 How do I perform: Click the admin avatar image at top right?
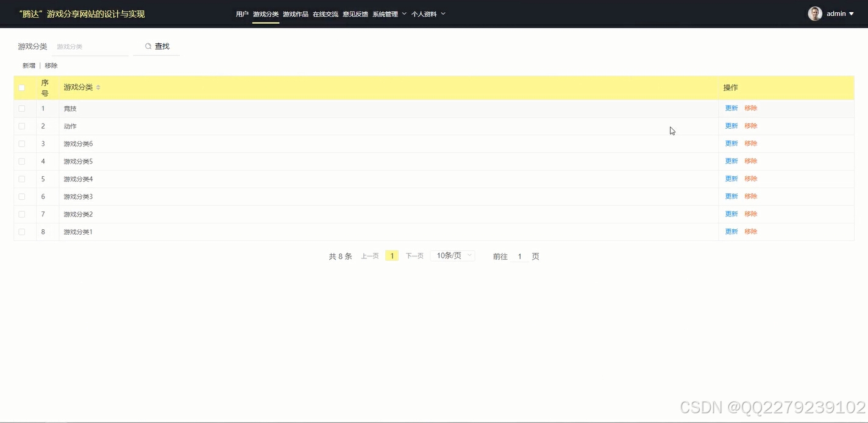click(x=815, y=13)
